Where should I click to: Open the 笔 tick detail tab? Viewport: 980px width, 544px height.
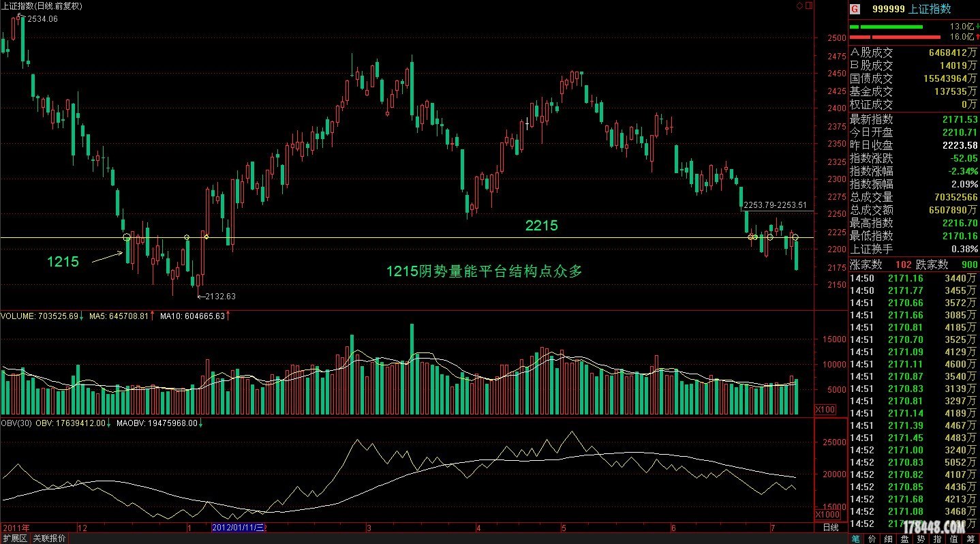tap(856, 539)
